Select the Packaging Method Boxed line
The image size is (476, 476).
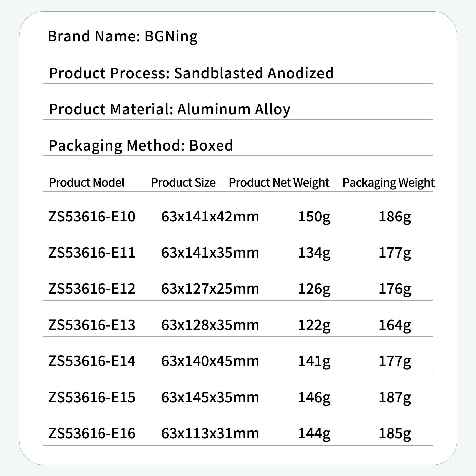141,146
